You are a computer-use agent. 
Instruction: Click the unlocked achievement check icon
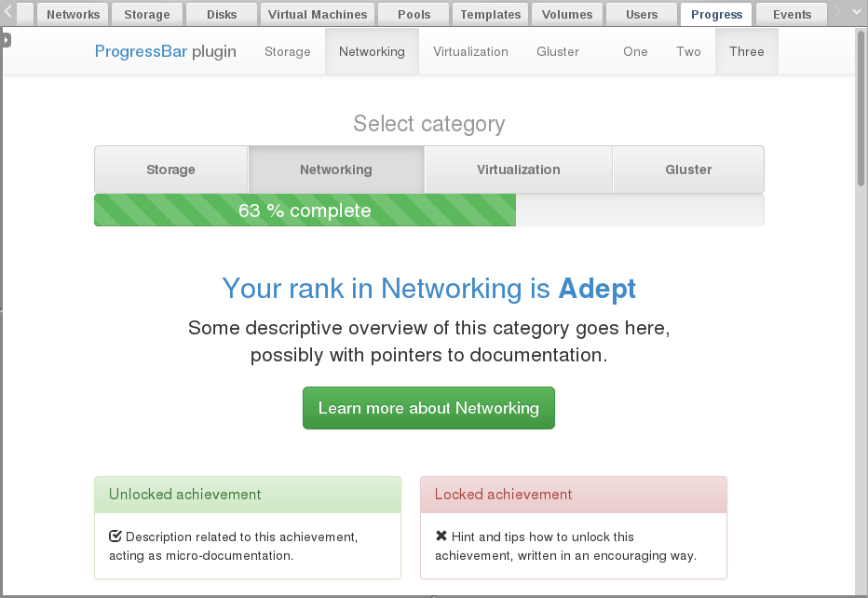(x=115, y=537)
